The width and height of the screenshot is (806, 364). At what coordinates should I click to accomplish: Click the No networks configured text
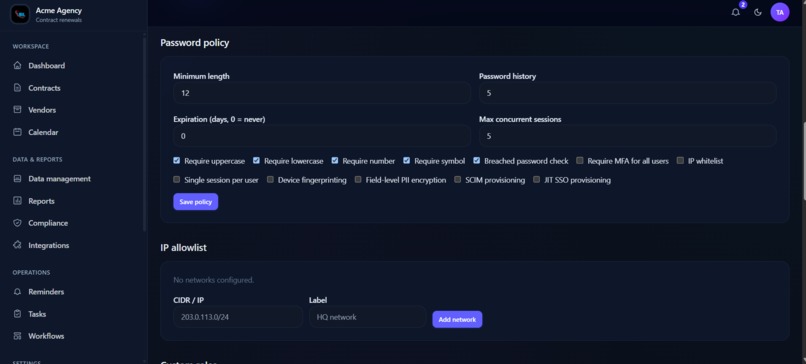coord(213,280)
